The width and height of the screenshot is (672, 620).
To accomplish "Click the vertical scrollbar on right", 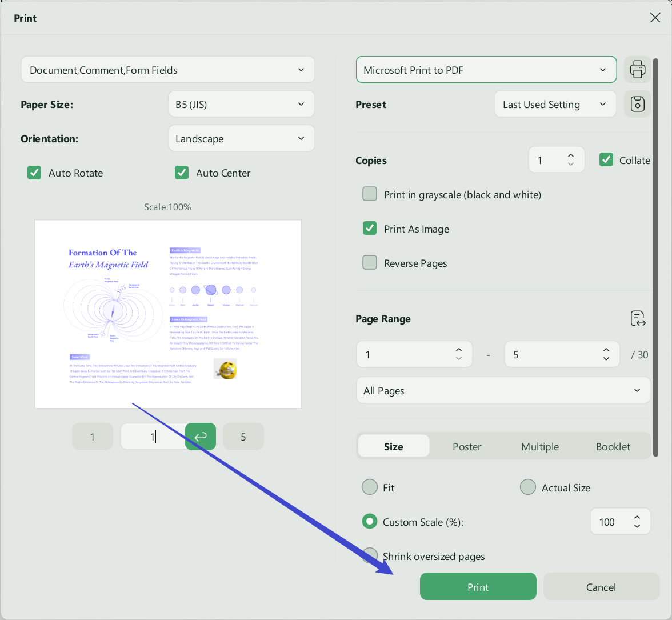I will 655,257.
